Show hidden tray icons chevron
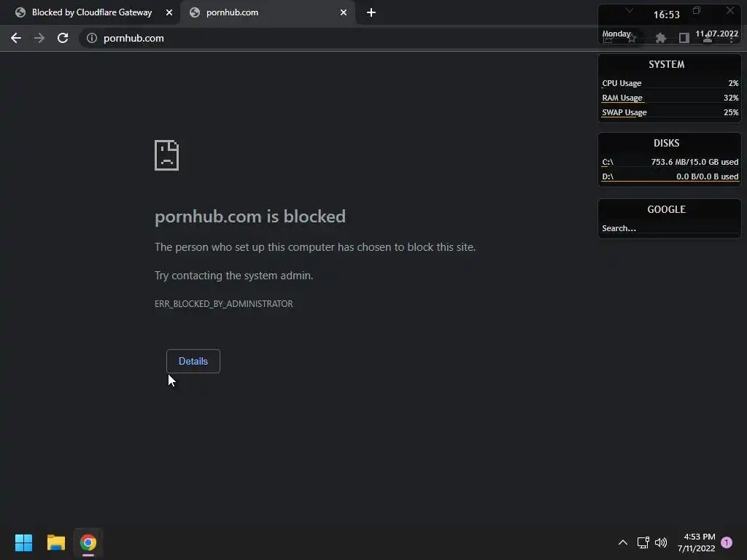Viewport: 747px width, 560px height. tap(623, 542)
